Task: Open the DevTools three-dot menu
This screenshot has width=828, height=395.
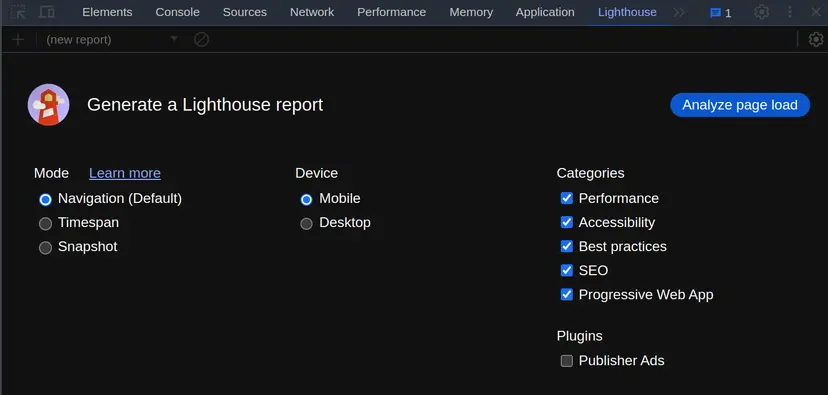Action: point(790,12)
